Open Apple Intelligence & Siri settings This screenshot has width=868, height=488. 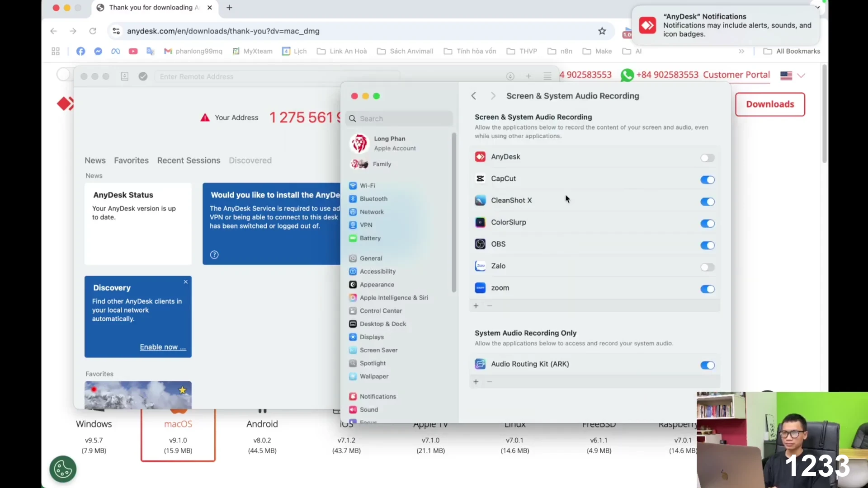[388, 298]
